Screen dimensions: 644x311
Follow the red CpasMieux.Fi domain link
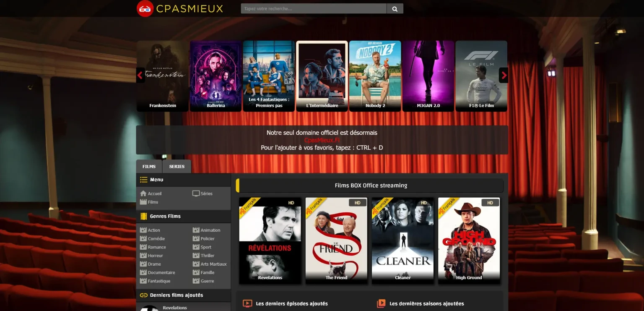322,140
